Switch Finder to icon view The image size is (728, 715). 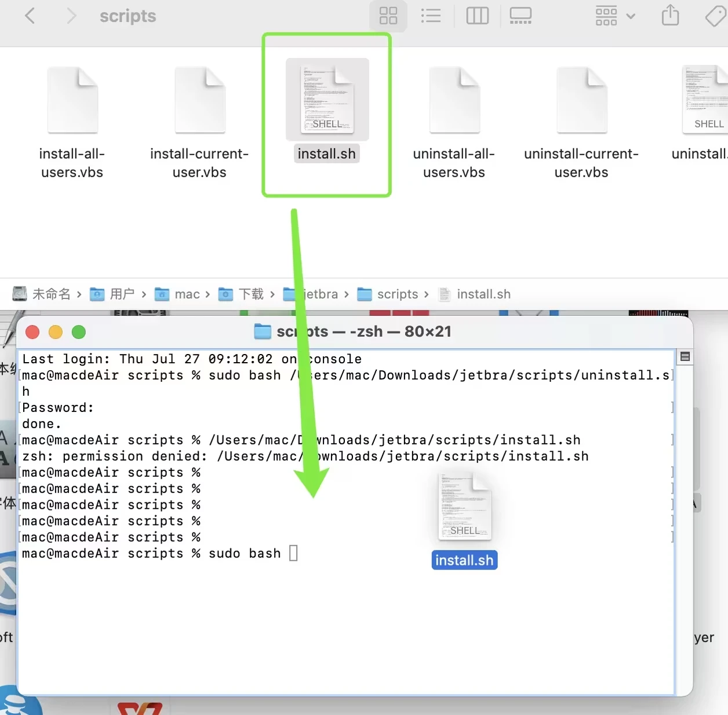[x=388, y=16]
